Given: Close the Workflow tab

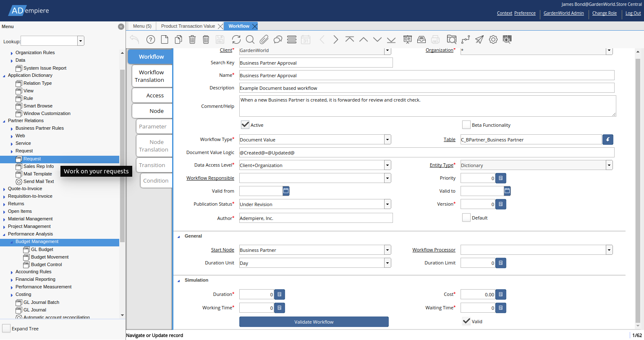Looking at the screenshot, I should (254, 26).
